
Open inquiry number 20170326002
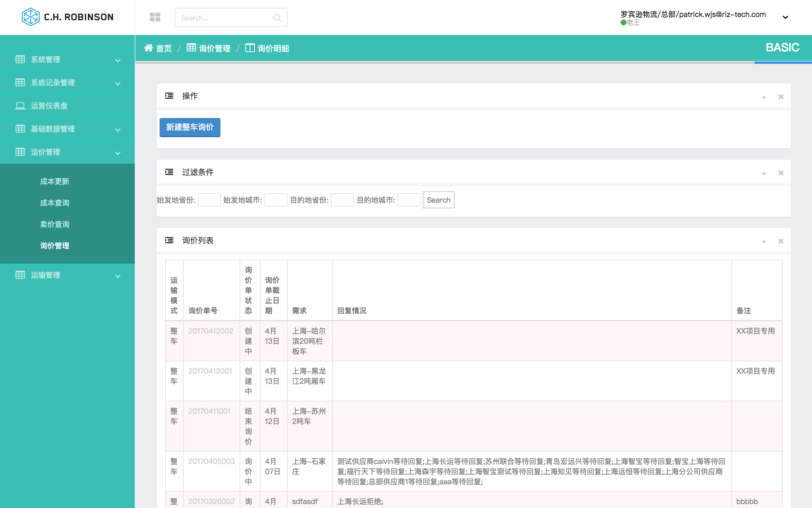pyautogui.click(x=211, y=501)
